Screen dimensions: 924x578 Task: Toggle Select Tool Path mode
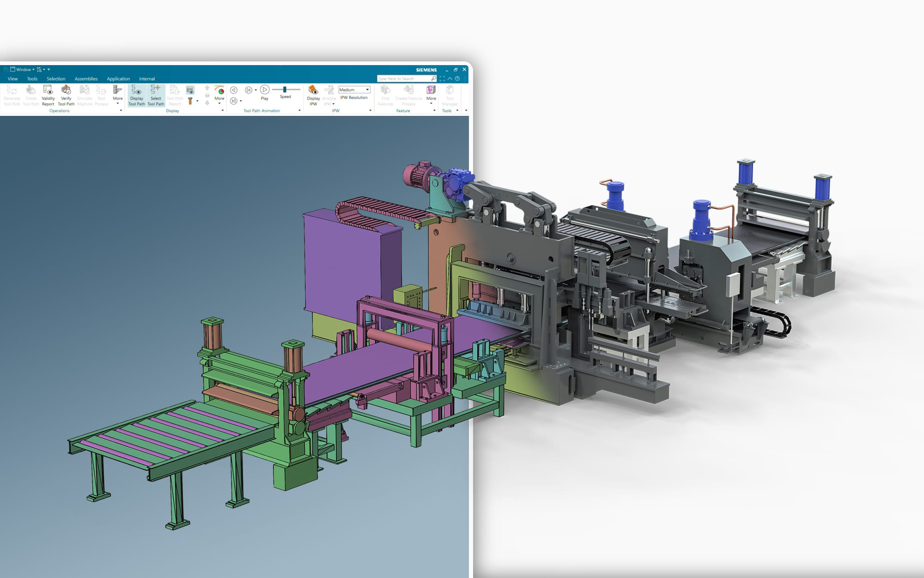[x=156, y=95]
